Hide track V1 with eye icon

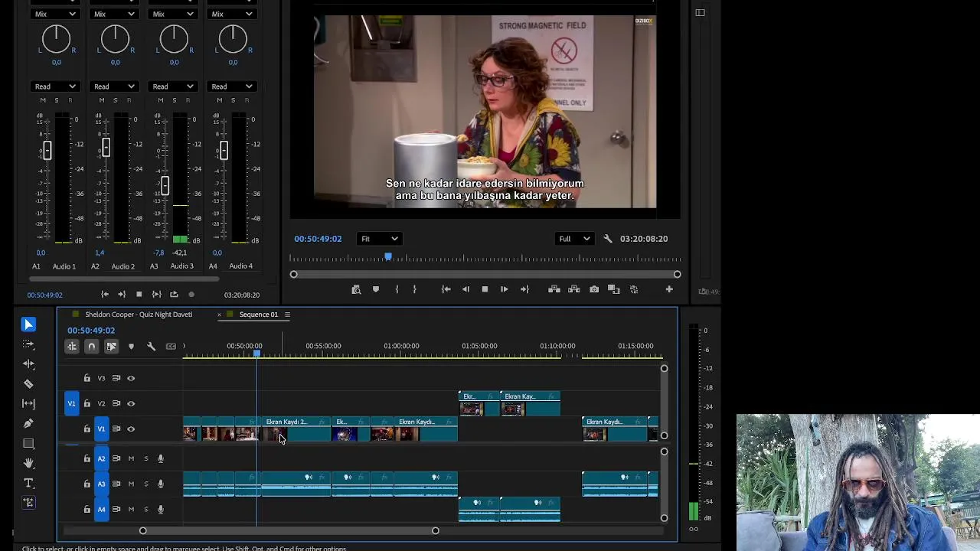tap(131, 429)
